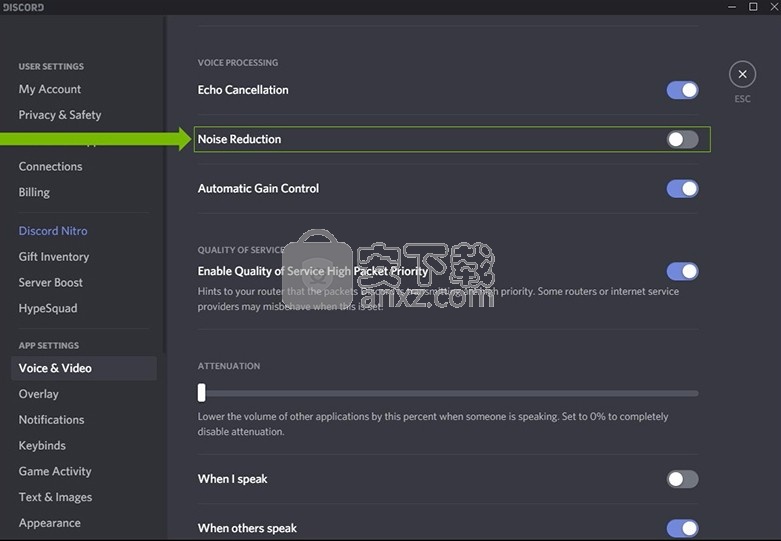
Task: Select Text & Images settings
Action: (55, 497)
